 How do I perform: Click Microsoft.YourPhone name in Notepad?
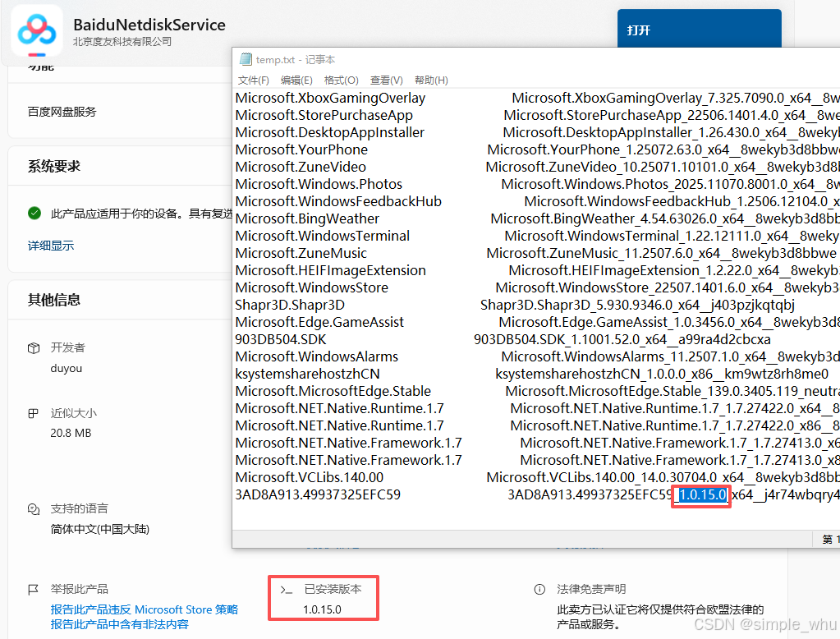click(301, 149)
